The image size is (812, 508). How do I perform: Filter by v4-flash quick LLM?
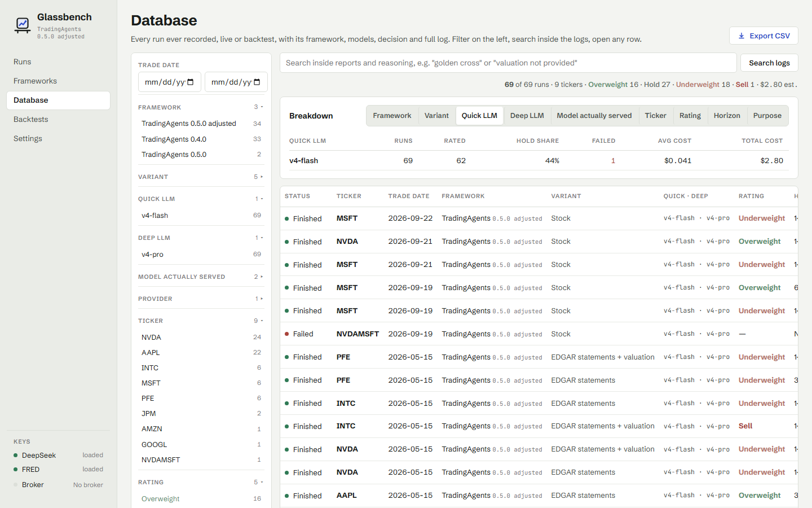[x=201, y=216]
